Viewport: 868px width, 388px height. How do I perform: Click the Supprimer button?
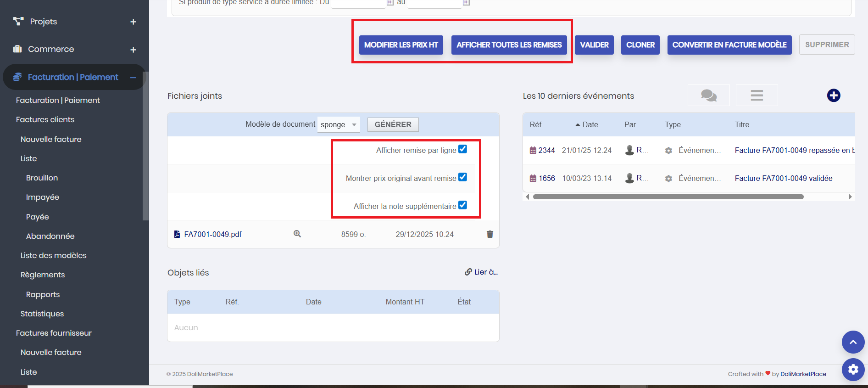point(827,45)
